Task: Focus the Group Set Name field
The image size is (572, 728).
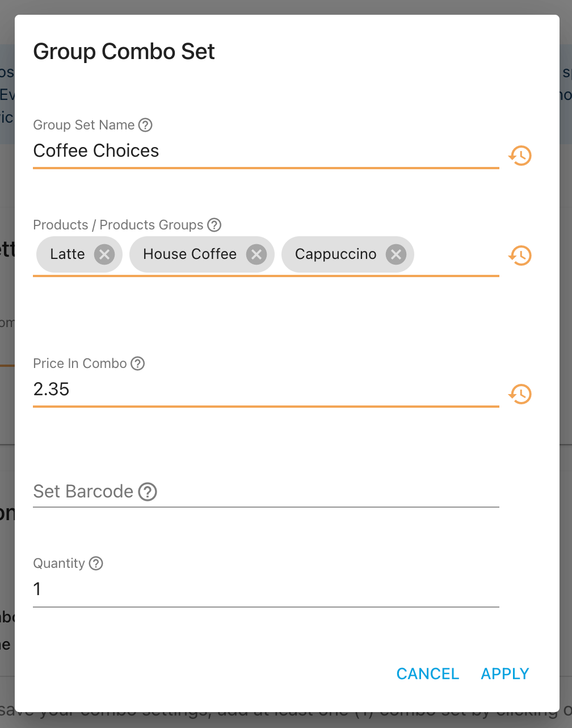Action: 266,151
